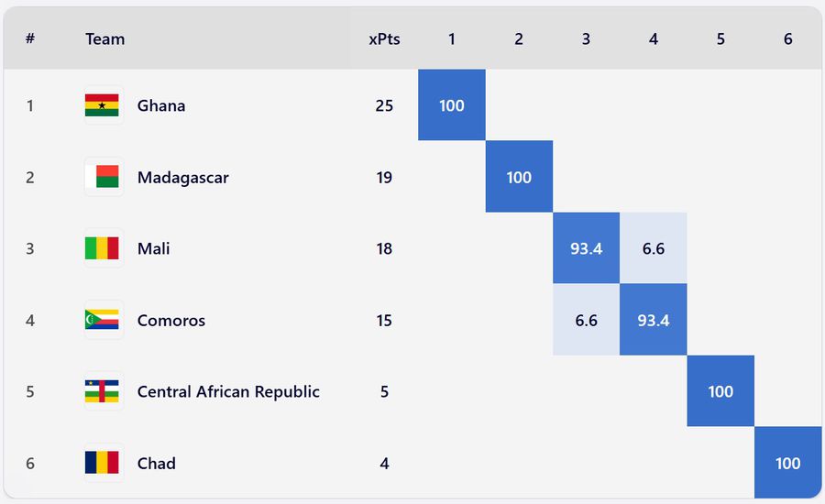This screenshot has width=825, height=504.
Task: Click Mali's 6.6 fourth-place cell
Action: (653, 248)
